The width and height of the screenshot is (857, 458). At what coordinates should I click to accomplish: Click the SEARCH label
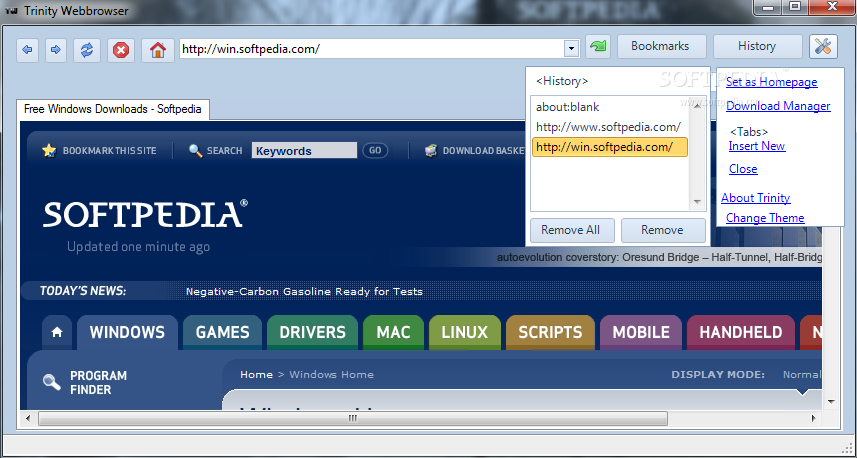point(224,151)
